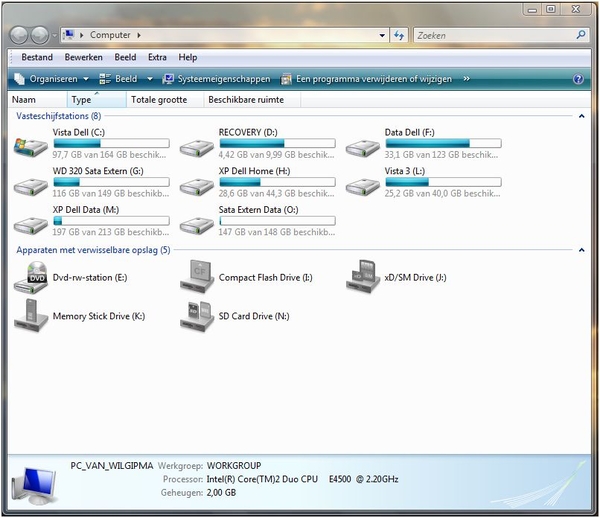Collapse the Vasteschijfstations group
Viewport: 600px width, 518px height.
click(x=582, y=117)
